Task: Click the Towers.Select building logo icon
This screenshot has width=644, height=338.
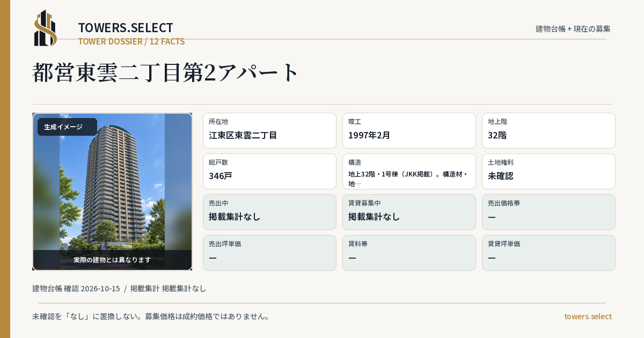Action: [x=46, y=28]
